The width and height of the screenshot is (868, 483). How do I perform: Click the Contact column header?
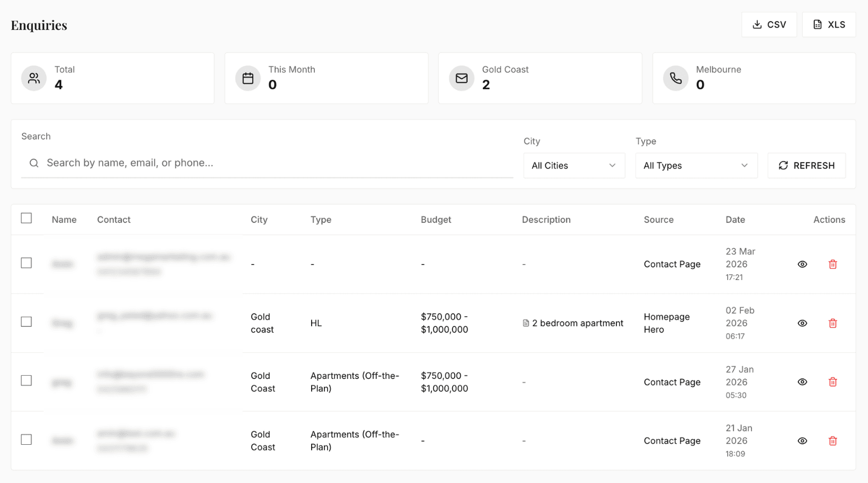114,219
